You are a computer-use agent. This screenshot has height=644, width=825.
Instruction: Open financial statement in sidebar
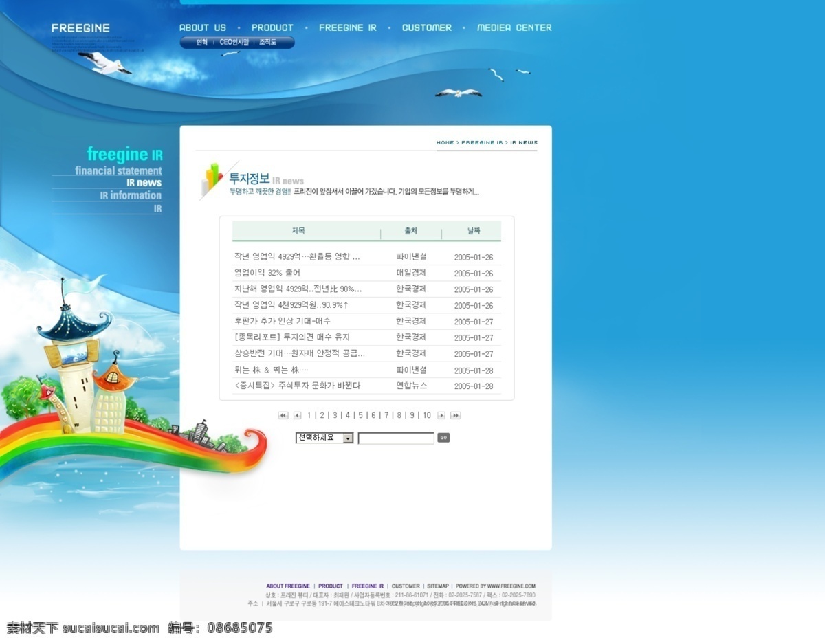tap(118, 170)
